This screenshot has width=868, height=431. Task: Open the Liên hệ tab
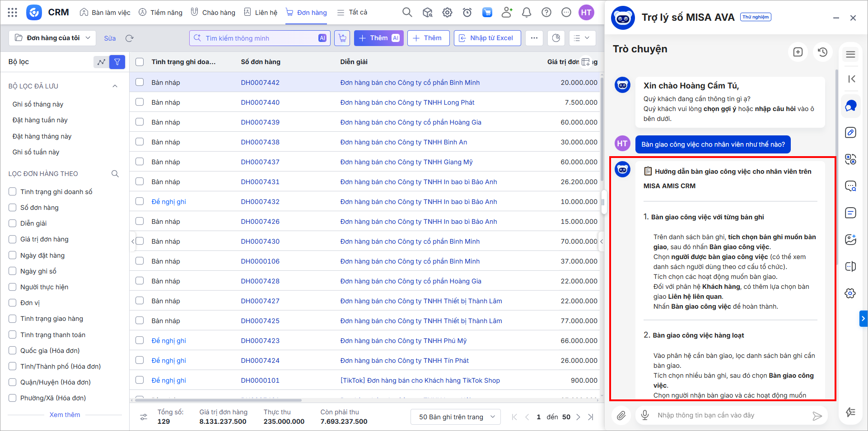coord(261,13)
